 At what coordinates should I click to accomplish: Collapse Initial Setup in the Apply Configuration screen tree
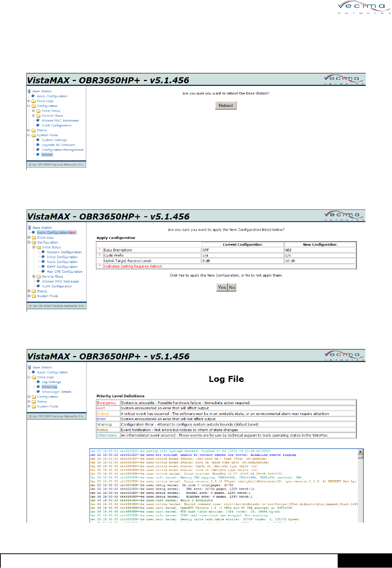(34, 247)
